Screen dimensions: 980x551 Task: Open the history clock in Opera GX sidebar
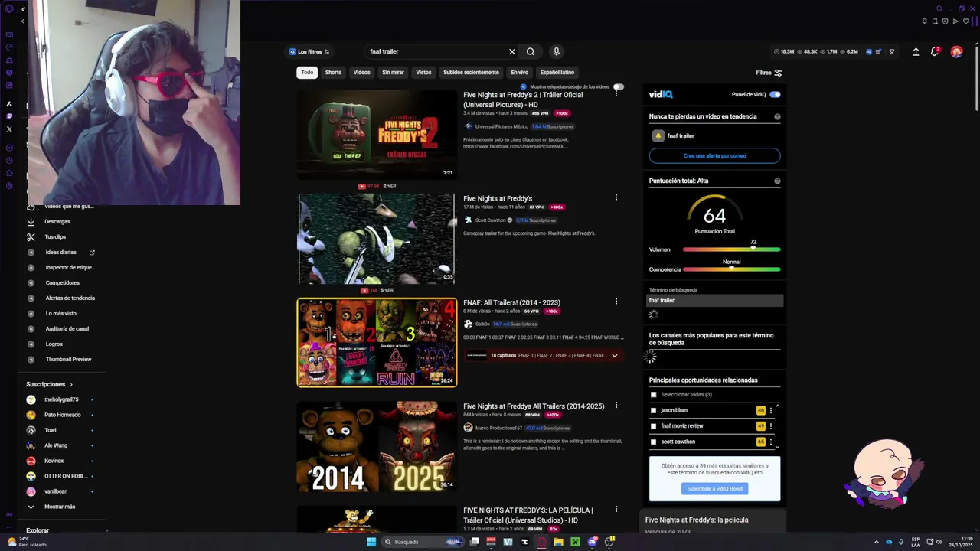pyautogui.click(x=9, y=160)
